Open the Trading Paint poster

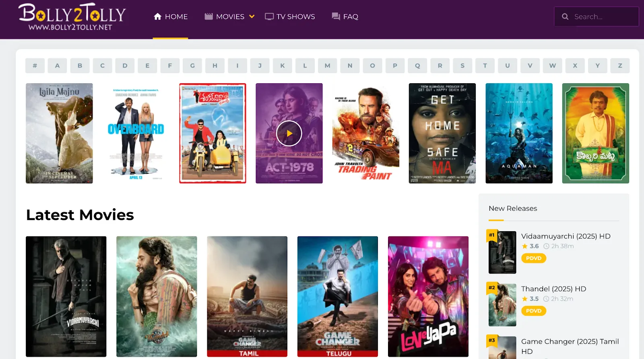366,133
